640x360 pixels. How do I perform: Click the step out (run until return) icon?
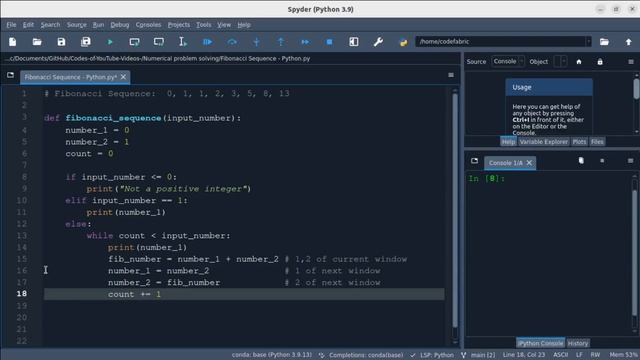click(x=281, y=42)
